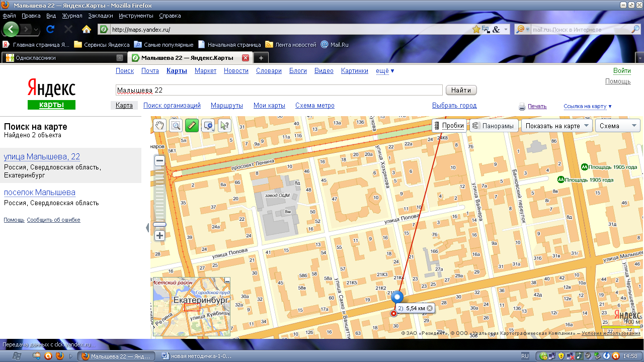
Task: Collapse the left sidebar panel arrow
Action: click(x=147, y=228)
